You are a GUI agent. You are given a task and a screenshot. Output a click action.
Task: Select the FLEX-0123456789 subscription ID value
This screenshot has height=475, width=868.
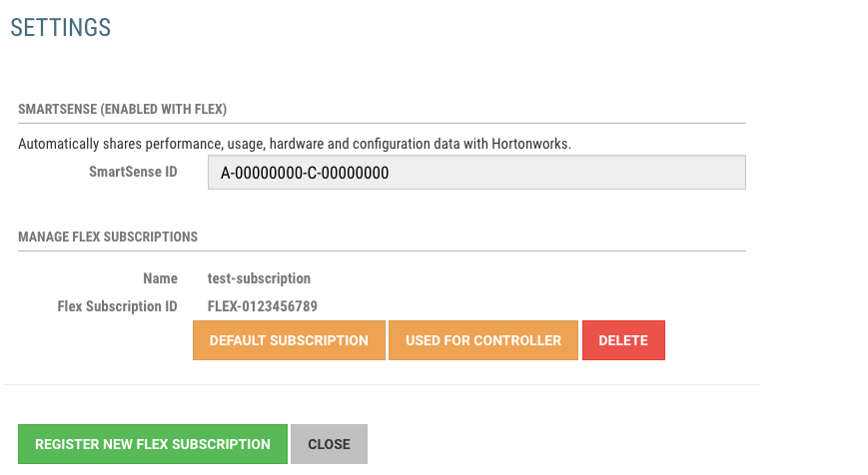pyautogui.click(x=263, y=306)
